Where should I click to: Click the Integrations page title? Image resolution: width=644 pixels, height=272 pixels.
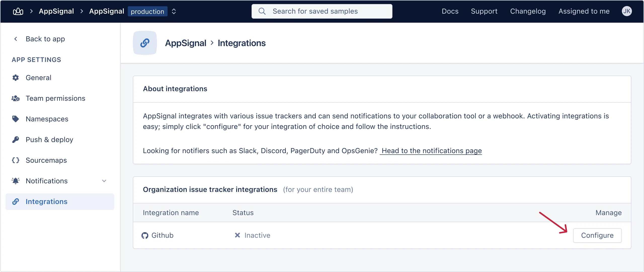point(242,43)
